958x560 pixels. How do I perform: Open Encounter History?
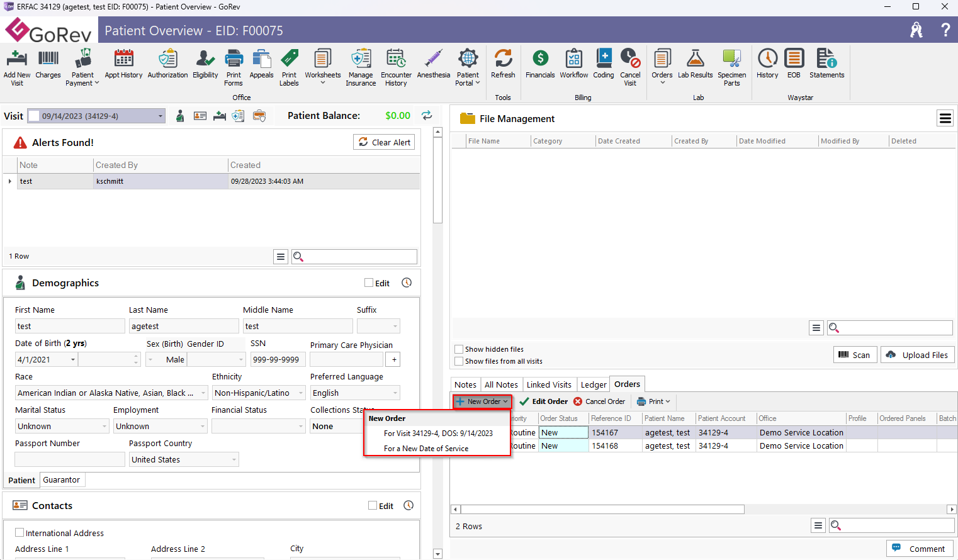(396, 67)
